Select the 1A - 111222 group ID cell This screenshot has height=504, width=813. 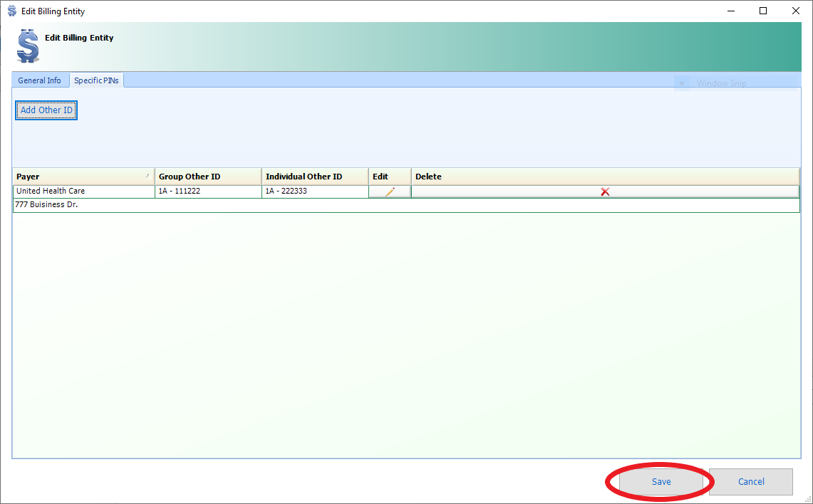(x=208, y=191)
